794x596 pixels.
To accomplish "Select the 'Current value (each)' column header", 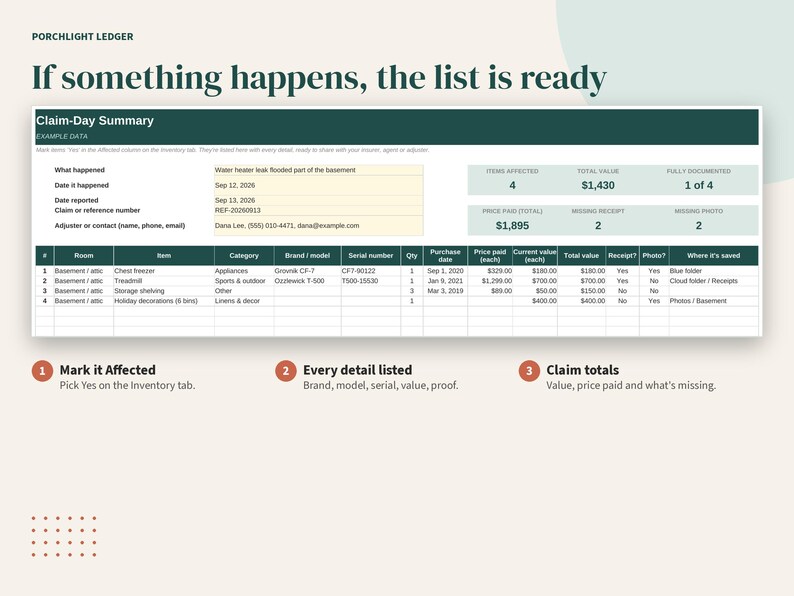I will click(x=535, y=256).
